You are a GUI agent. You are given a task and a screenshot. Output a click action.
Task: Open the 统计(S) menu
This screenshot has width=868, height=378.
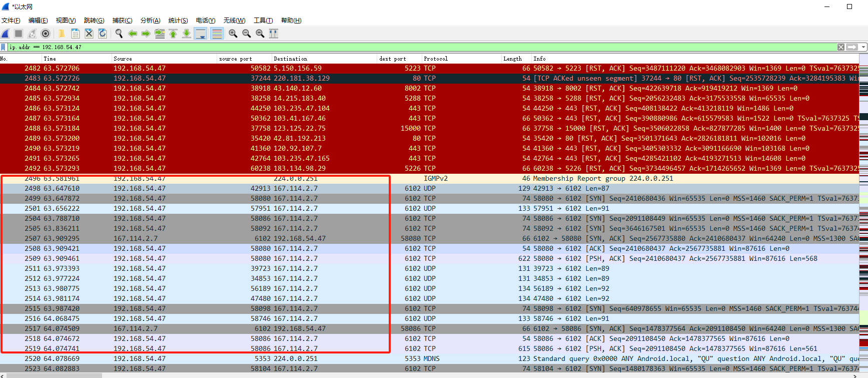pyautogui.click(x=178, y=21)
